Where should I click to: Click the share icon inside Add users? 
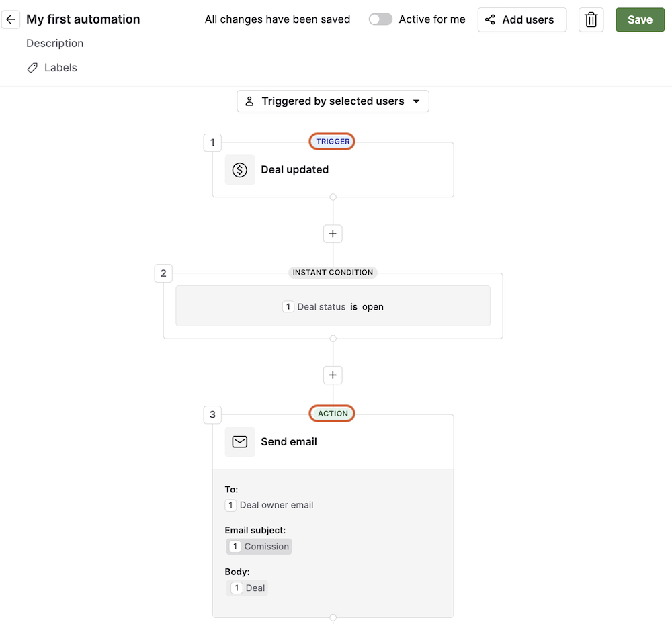(490, 19)
